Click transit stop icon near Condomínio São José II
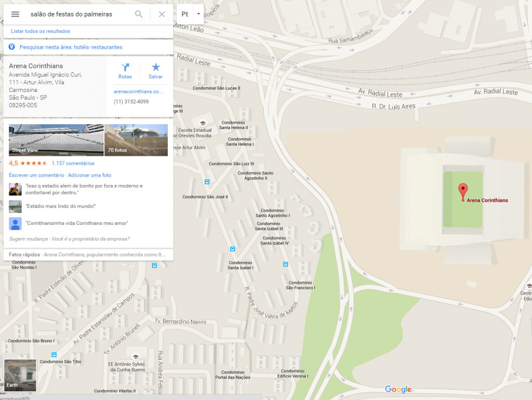The image size is (532, 400). [207, 182]
